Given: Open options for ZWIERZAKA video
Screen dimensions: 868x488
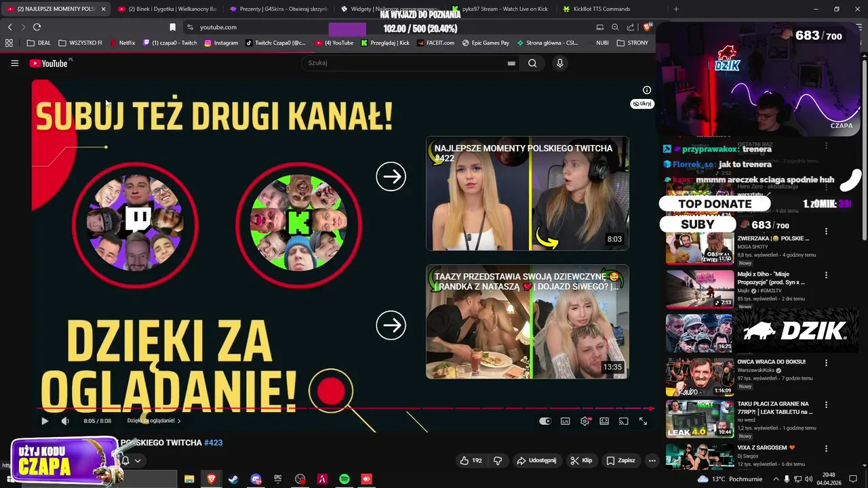Looking at the screenshot, I should [826, 232].
